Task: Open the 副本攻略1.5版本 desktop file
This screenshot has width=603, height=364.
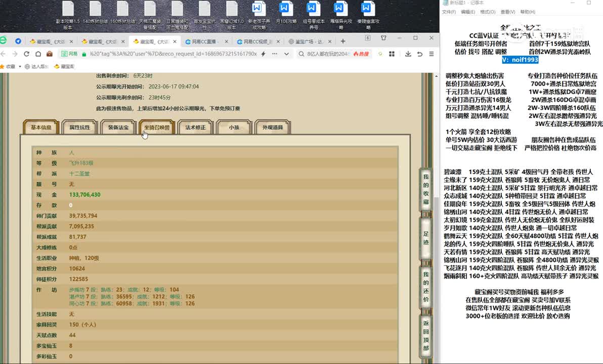Action: pos(68,14)
